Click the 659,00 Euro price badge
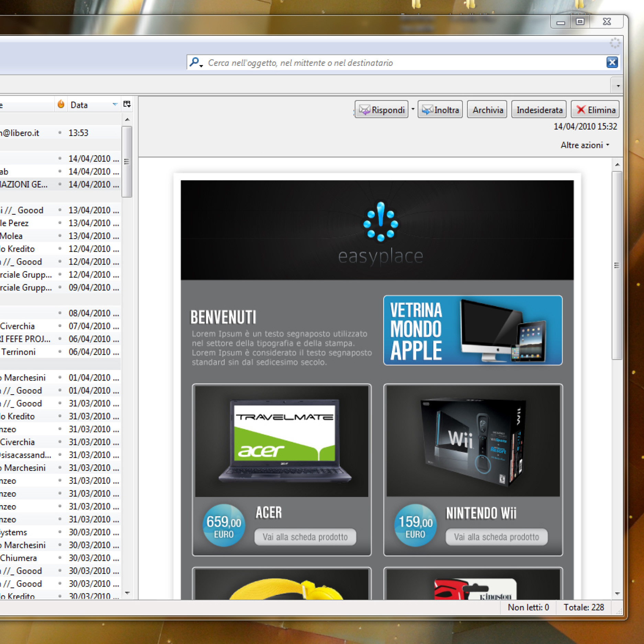This screenshot has height=644, width=644. click(x=224, y=526)
